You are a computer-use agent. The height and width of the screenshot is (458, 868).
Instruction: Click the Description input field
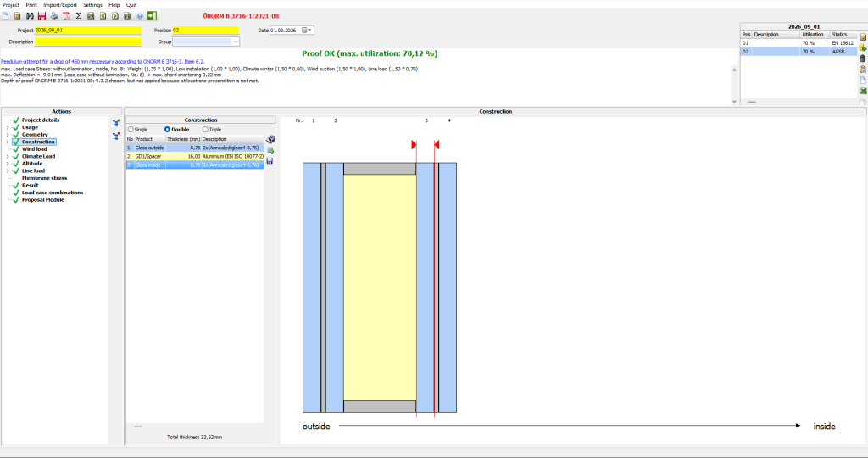(88, 42)
